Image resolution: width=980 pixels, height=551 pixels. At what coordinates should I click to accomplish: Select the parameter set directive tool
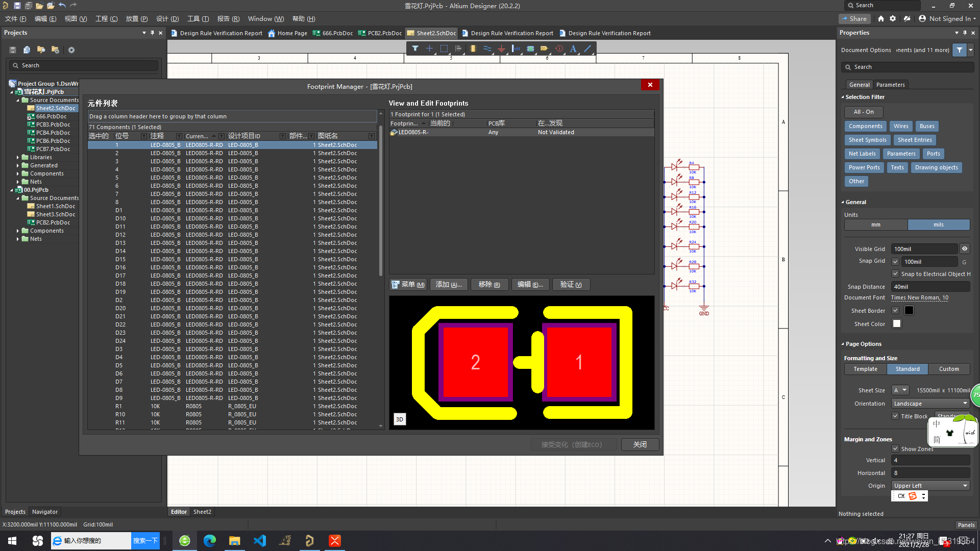(559, 48)
